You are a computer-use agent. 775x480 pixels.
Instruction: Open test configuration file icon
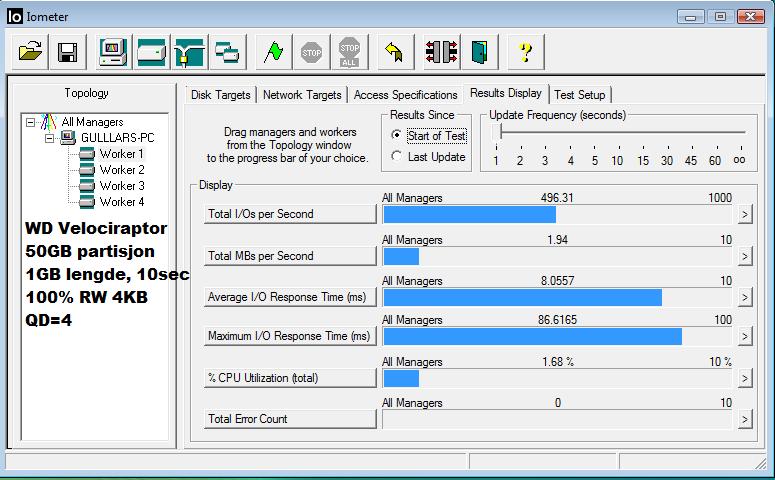pyautogui.click(x=30, y=51)
